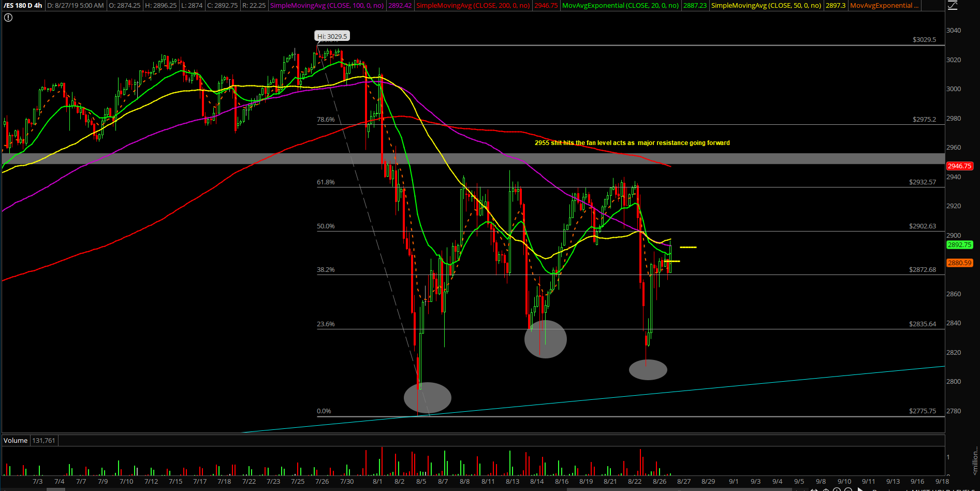
Task: Click the $3029.5 Fibonacci price label
Action: (924, 40)
